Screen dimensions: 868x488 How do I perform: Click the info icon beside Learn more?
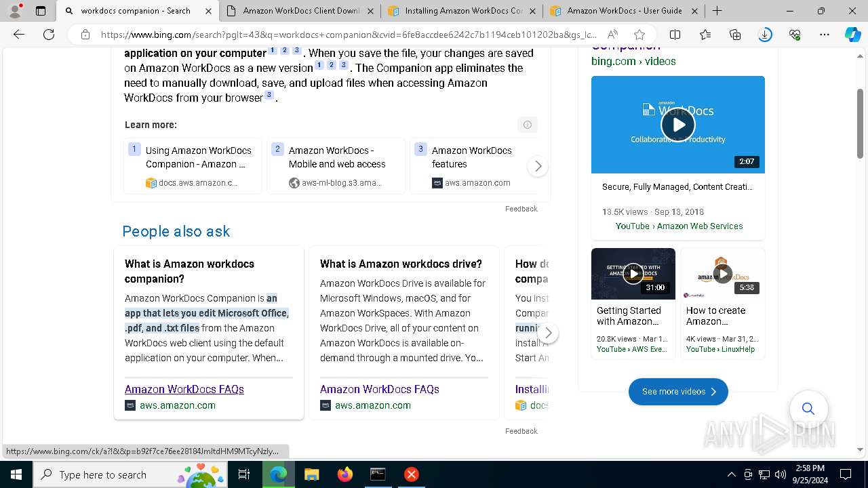[527, 125]
